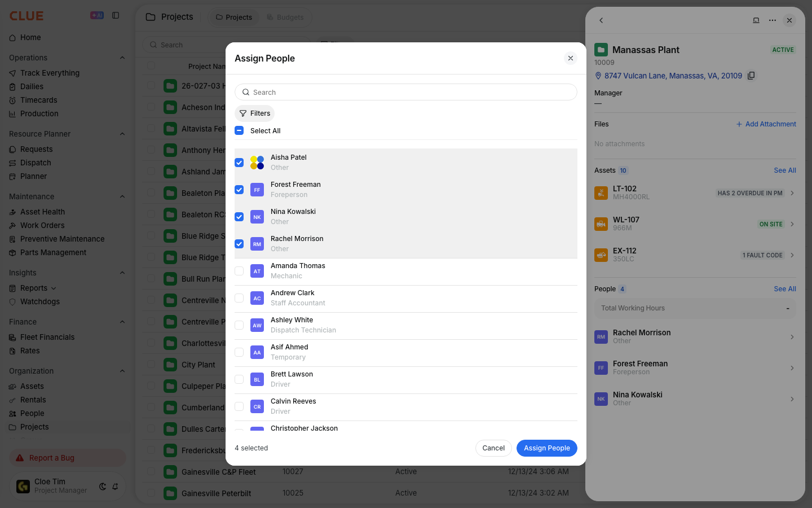Click the Cancel button

(x=493, y=448)
